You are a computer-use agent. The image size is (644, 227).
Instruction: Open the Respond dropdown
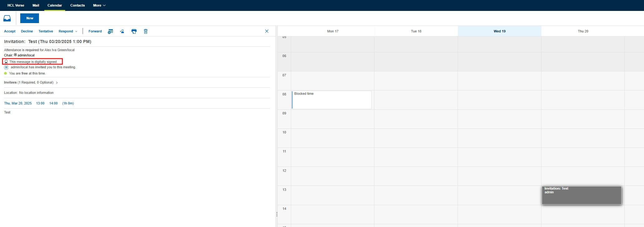[x=68, y=31]
